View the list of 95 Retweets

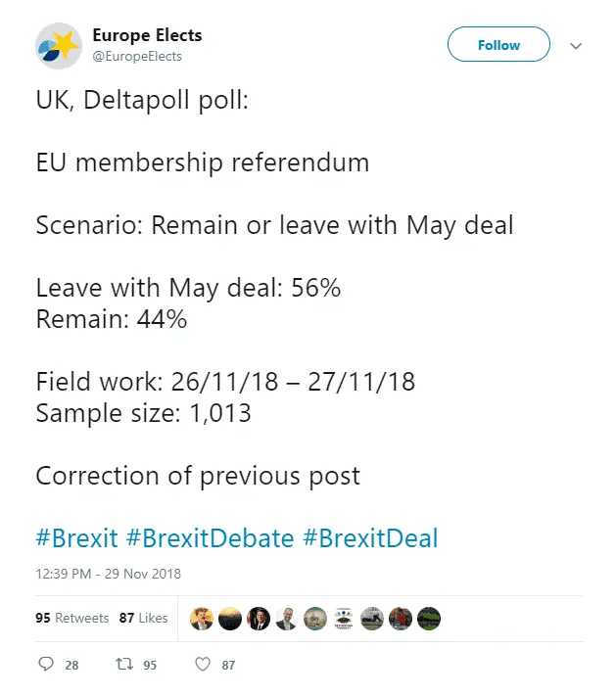click(71, 618)
